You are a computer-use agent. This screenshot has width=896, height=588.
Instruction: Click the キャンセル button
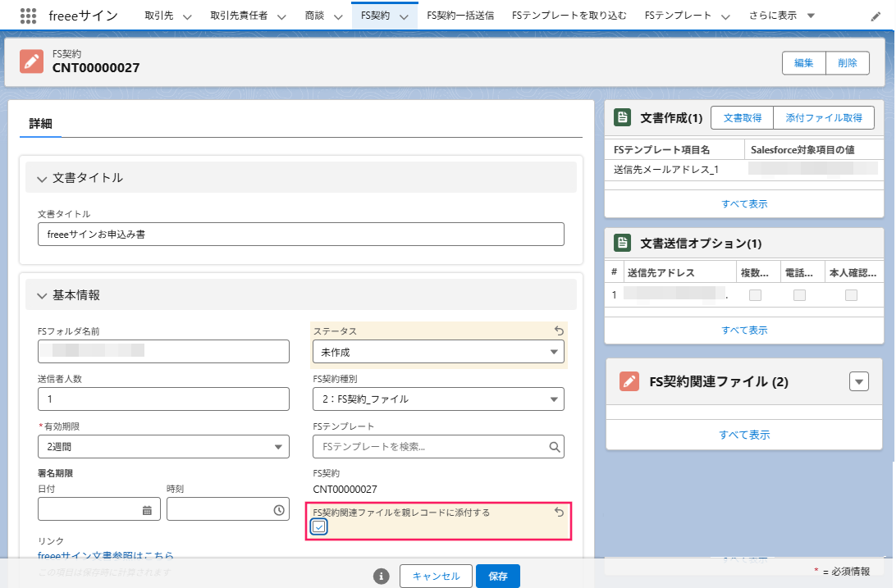tap(436, 576)
